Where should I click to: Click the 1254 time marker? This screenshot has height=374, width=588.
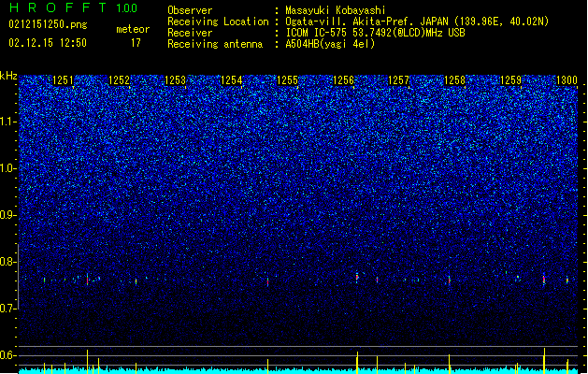[x=232, y=80]
